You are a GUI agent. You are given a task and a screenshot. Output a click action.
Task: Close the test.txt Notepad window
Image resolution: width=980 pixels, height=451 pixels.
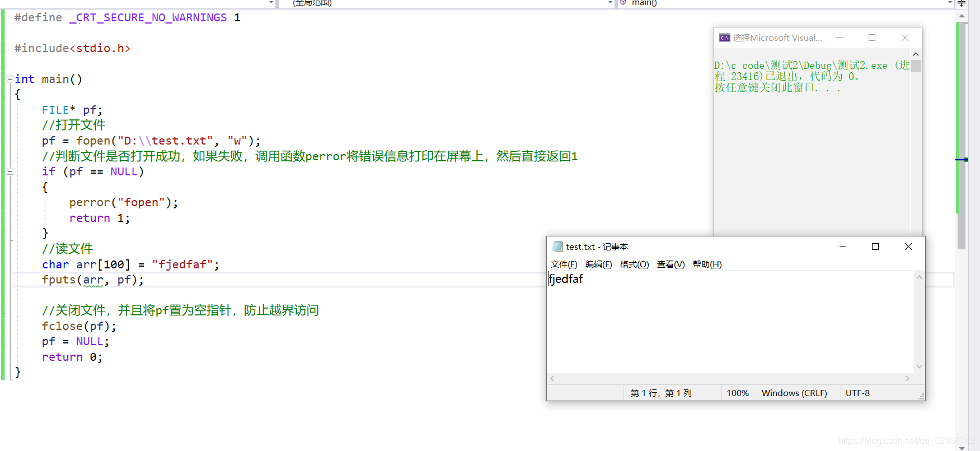tap(908, 247)
